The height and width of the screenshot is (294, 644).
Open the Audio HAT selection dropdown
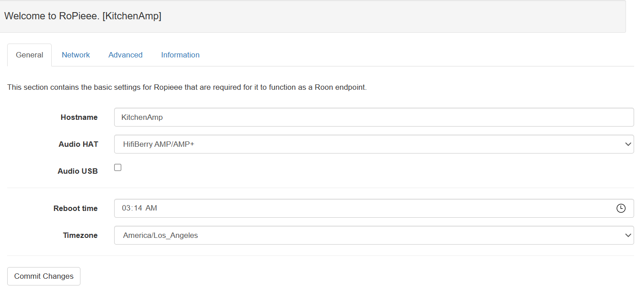(x=373, y=144)
